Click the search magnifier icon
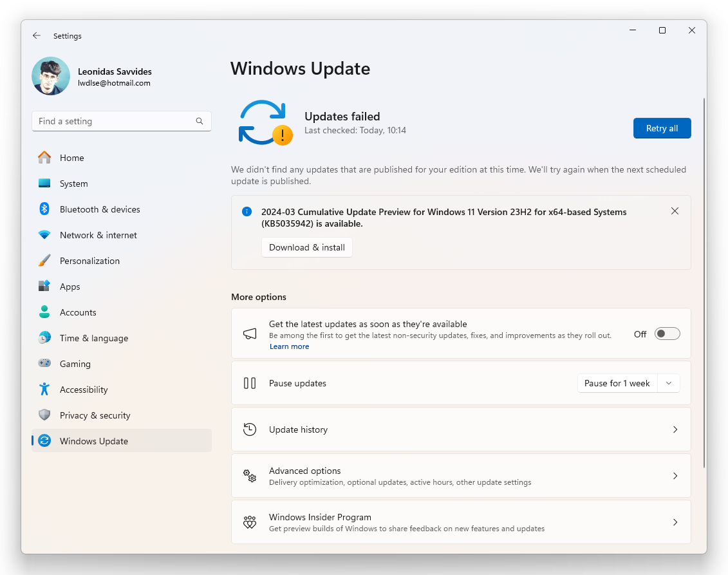The height and width of the screenshot is (575, 728). (x=200, y=121)
